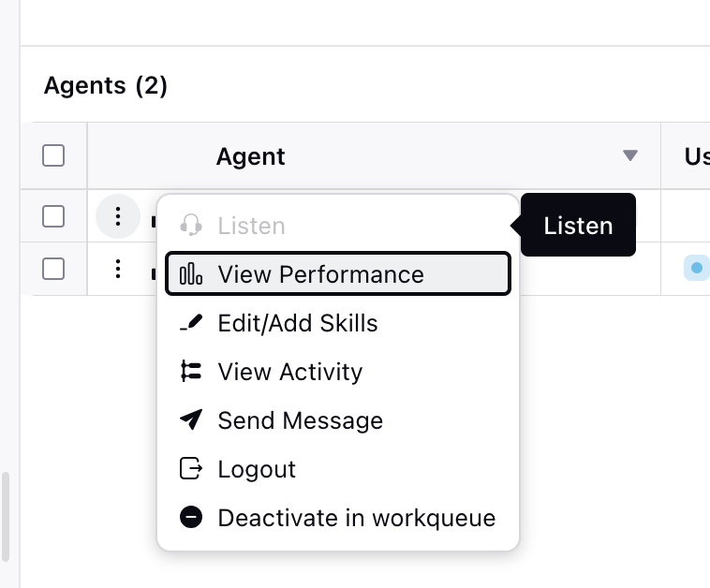This screenshot has height=588, width=710.
Task: Click the bar chart icon for View Performance
Action: (x=191, y=273)
